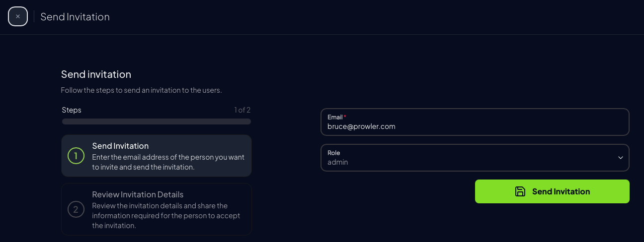Viewport: 644px width, 242px height.
Task: Click the green Send Invitation button
Action: point(552,191)
